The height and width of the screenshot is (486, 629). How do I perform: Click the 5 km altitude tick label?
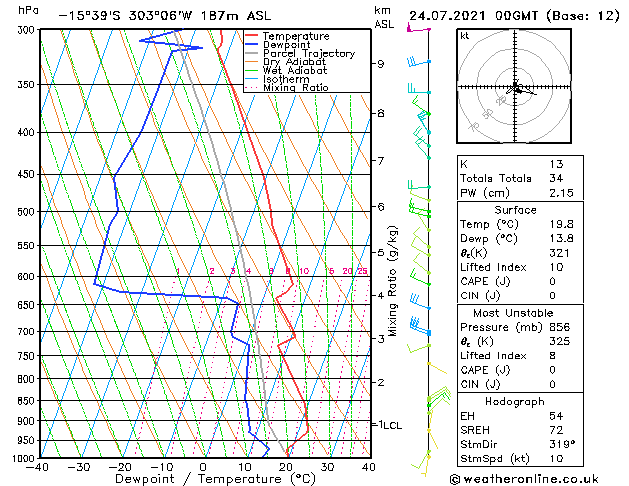tap(380, 253)
